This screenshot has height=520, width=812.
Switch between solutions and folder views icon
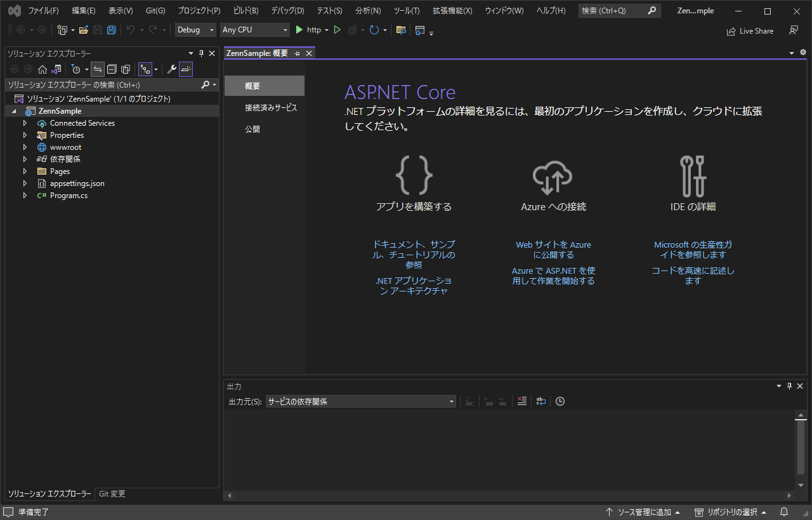pos(56,69)
